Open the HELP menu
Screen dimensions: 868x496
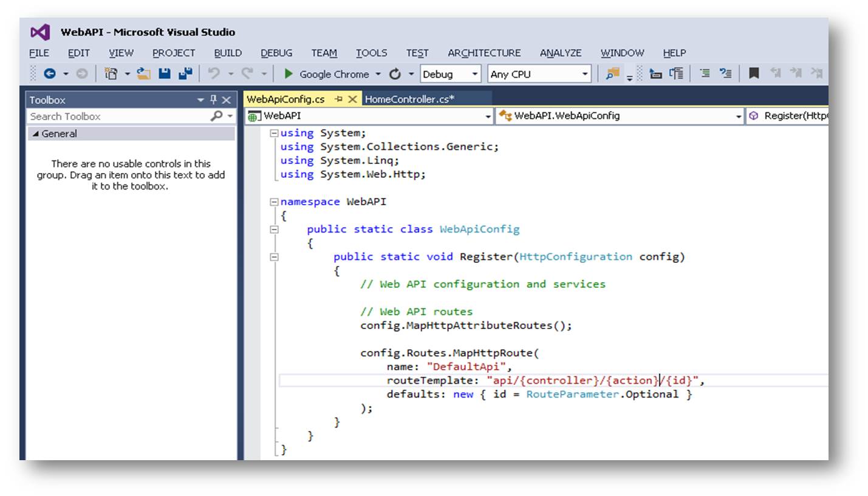coord(675,53)
